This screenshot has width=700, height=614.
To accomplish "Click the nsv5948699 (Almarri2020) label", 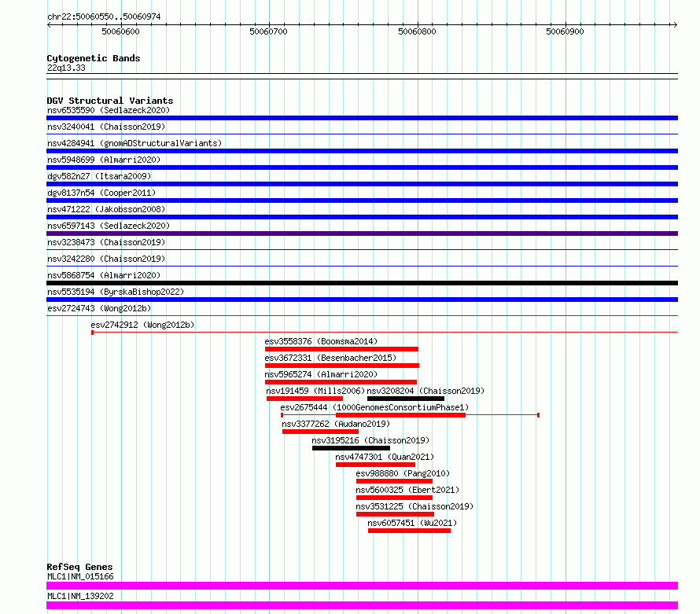I will [104, 160].
